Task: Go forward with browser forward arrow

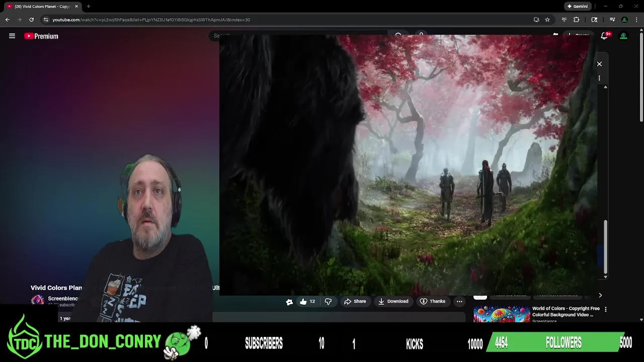Action: click(20, 20)
